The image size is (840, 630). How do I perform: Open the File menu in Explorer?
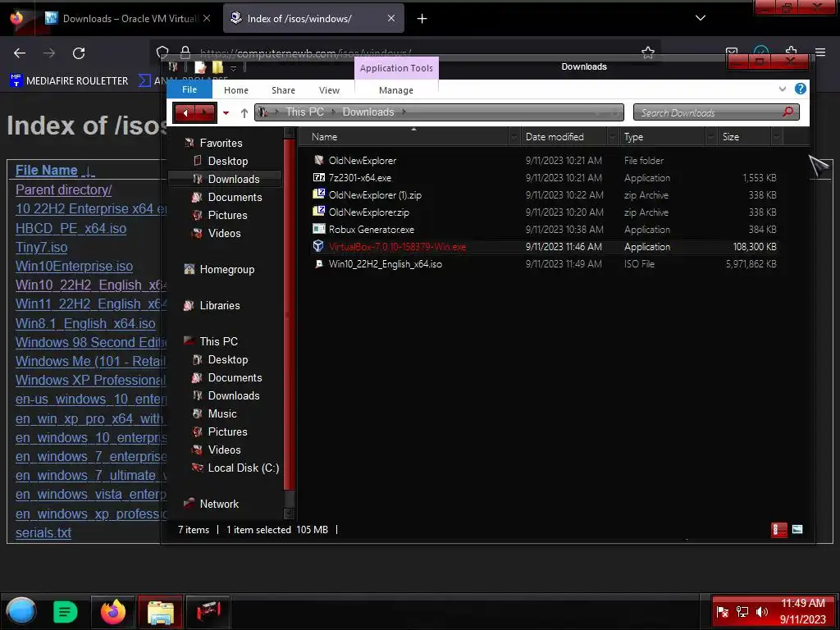coord(189,89)
